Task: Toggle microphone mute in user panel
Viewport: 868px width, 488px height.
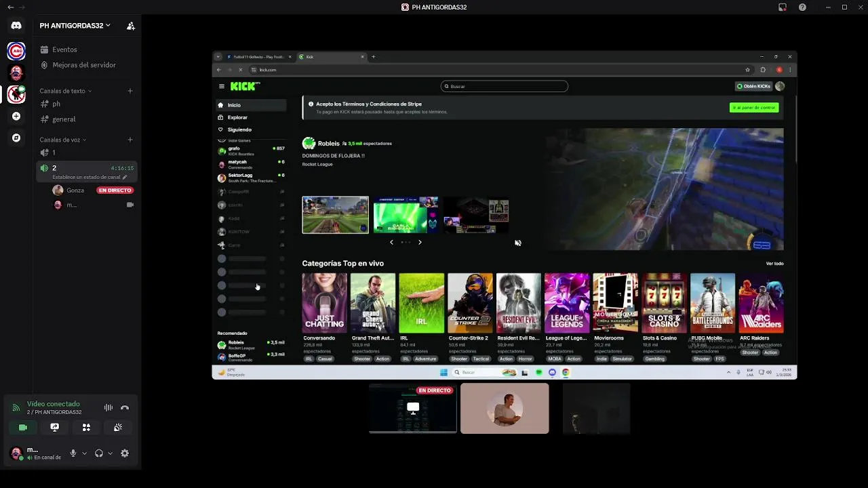Action: pyautogui.click(x=73, y=453)
